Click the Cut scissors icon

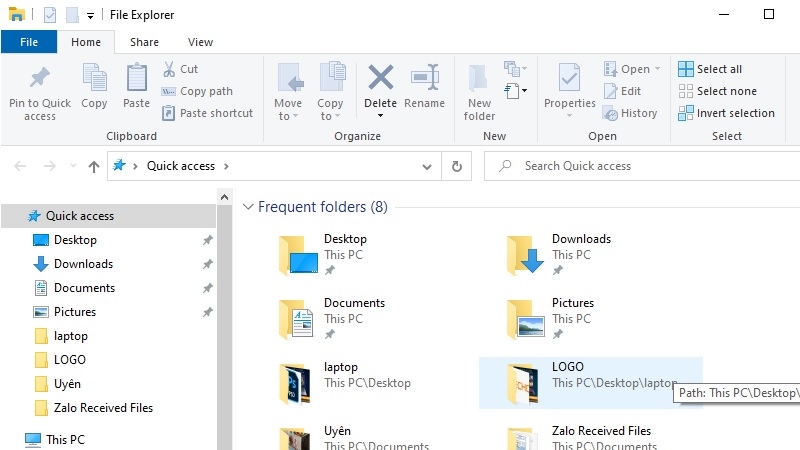pyautogui.click(x=168, y=69)
